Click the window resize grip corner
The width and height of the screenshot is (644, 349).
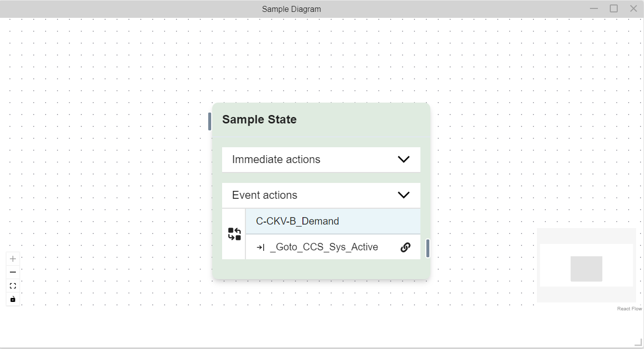639,343
